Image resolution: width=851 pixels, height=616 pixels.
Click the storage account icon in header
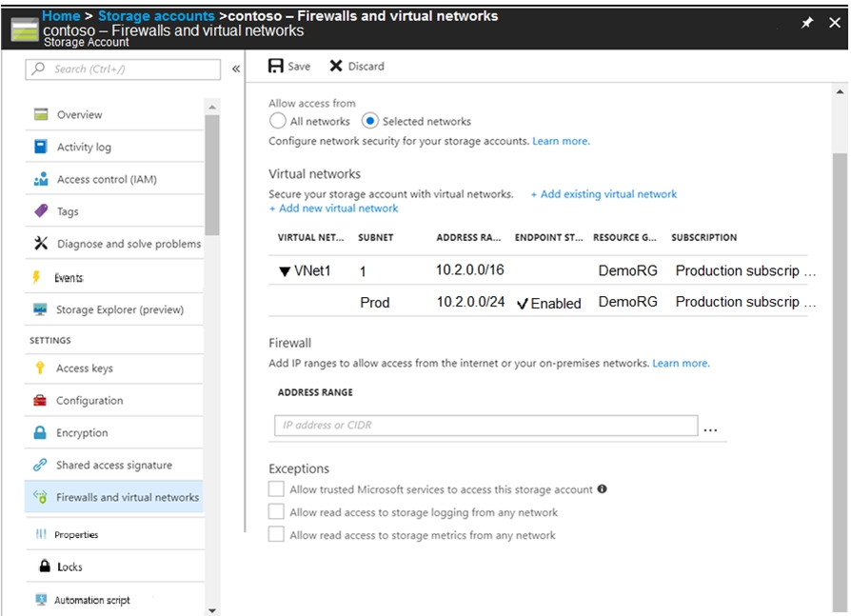tap(25, 30)
